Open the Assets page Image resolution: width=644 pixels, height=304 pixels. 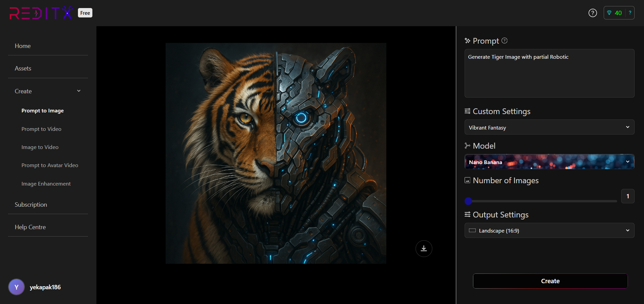tap(23, 68)
